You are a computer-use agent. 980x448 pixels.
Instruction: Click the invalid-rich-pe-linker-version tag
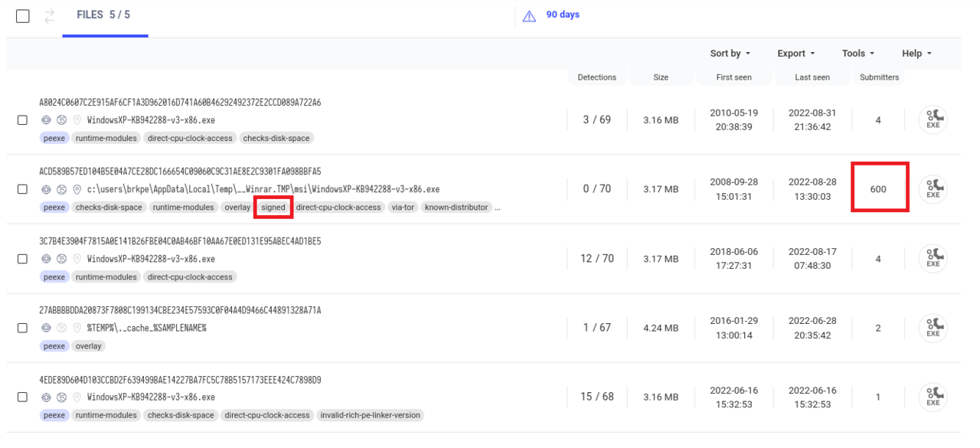(x=370, y=415)
